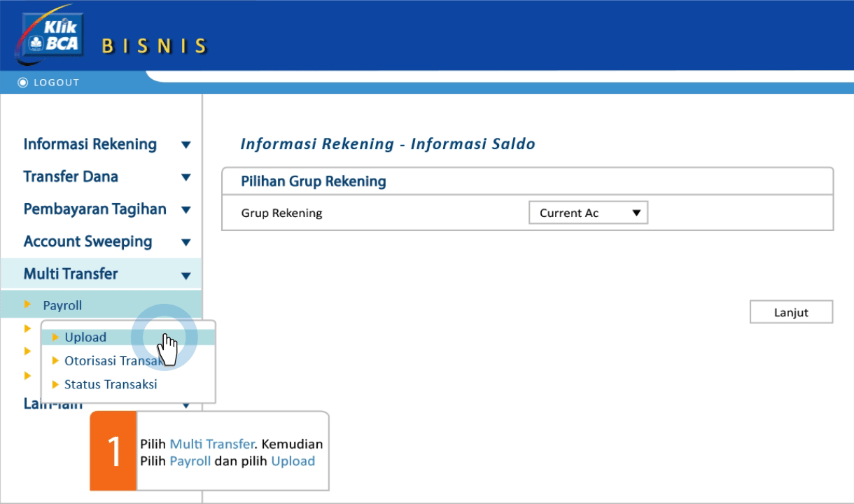
Task: Open the Transfer Dana menu
Action: pyautogui.click(x=70, y=177)
